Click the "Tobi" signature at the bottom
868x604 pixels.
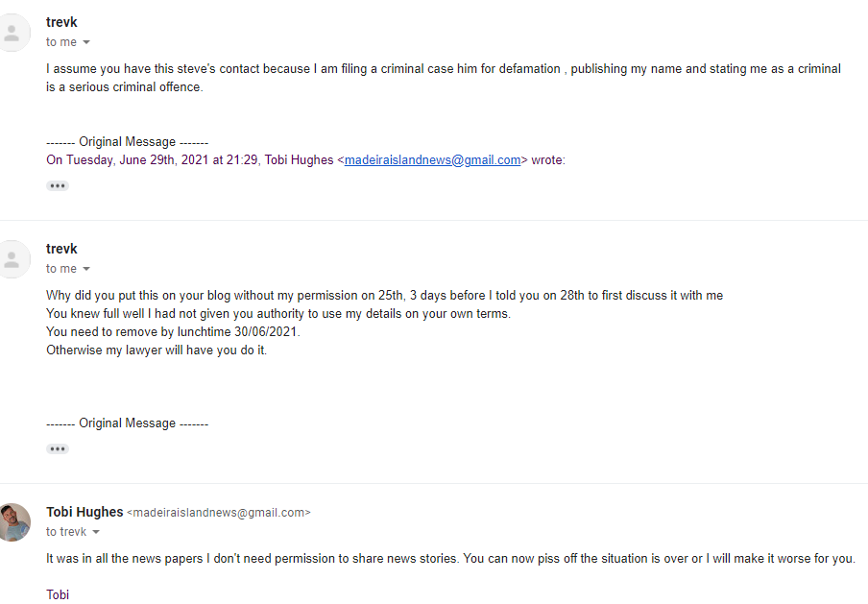click(58, 594)
